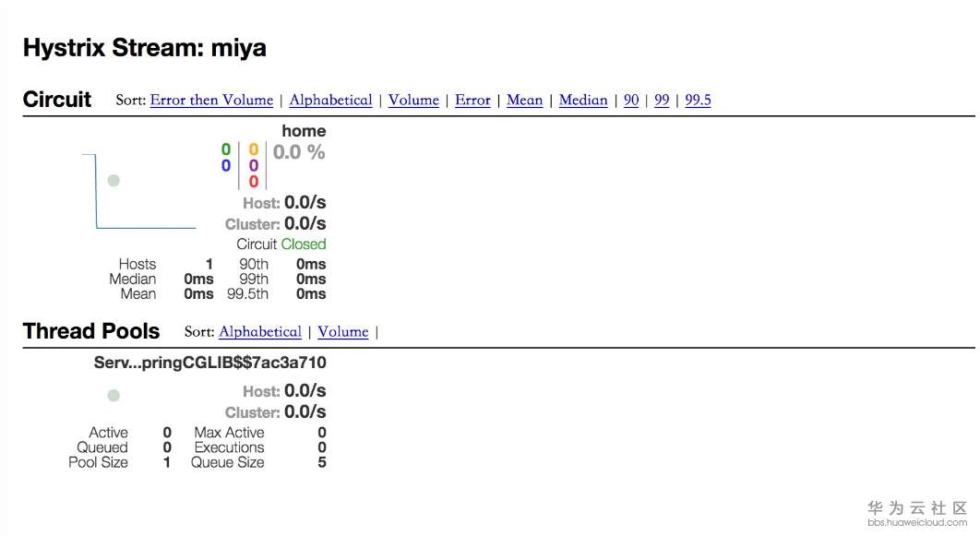Click the Pool Size value 1
This screenshot has width=980, height=536.
pyautogui.click(x=167, y=462)
